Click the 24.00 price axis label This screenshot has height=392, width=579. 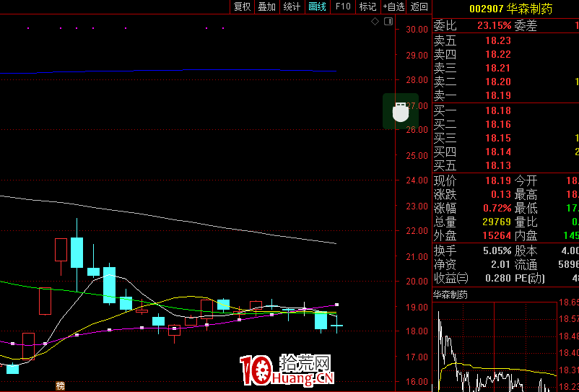pos(417,180)
